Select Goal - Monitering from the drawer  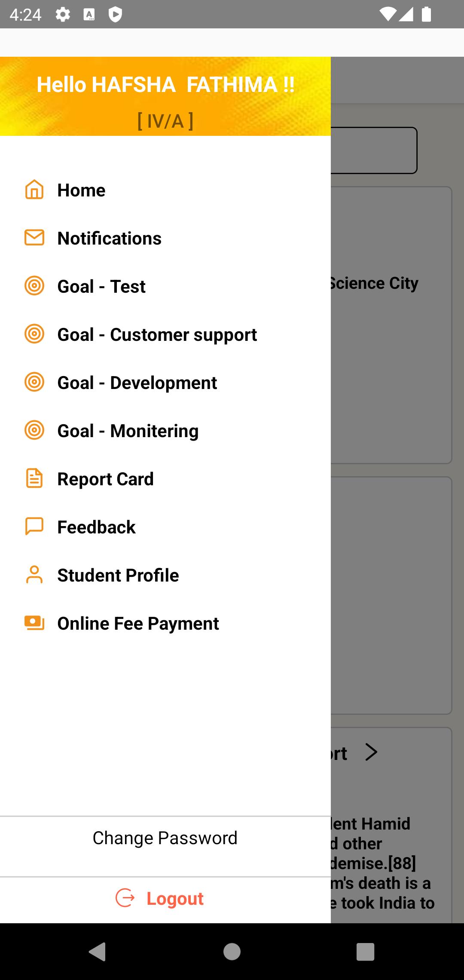[x=128, y=431]
